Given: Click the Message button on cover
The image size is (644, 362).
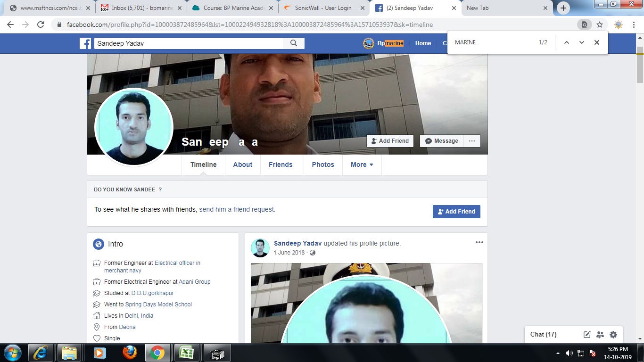Looking at the screenshot, I should tap(441, 141).
